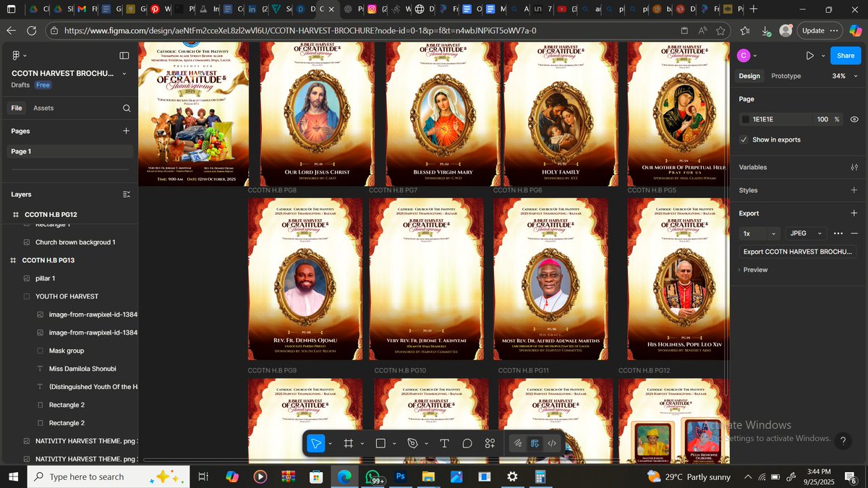This screenshot has width=868, height=488.
Task: Open Frame tool options dropdown arrow
Action: pos(362,444)
